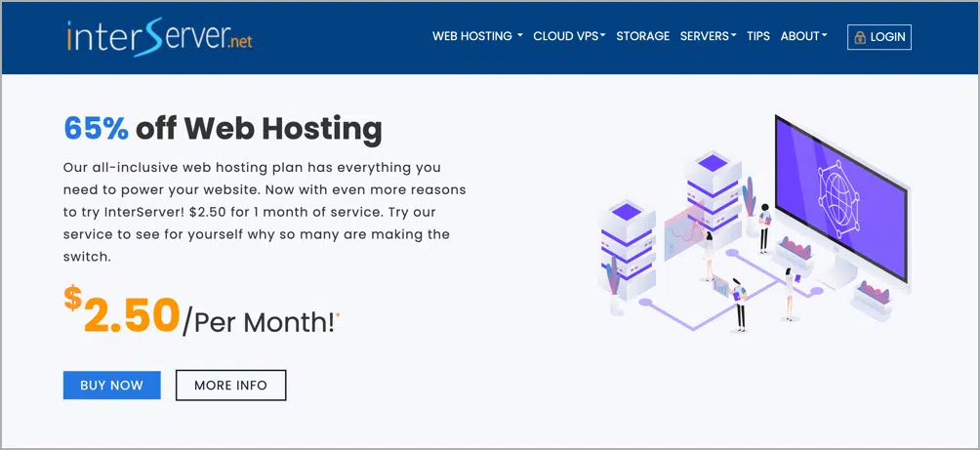980x450 pixels.
Task: Click the hosting illustration with monitor
Action: (754, 224)
